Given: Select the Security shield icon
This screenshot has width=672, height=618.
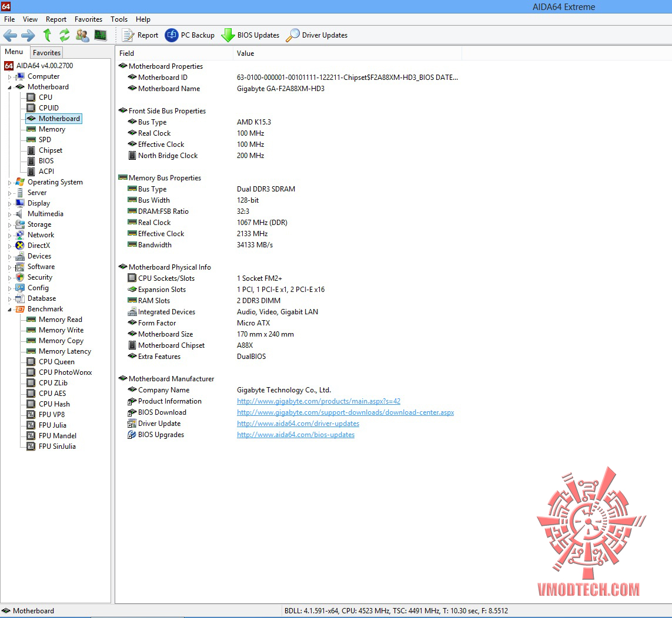Looking at the screenshot, I should pyautogui.click(x=20, y=277).
